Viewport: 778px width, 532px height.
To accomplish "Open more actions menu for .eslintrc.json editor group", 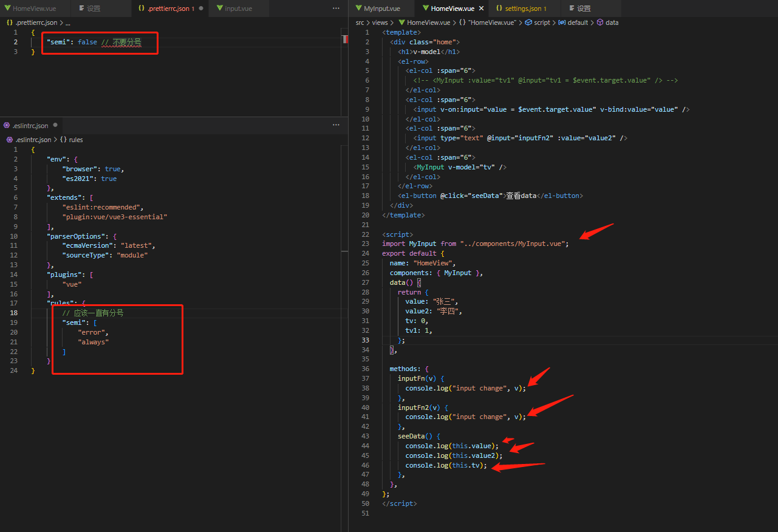I will 336,125.
